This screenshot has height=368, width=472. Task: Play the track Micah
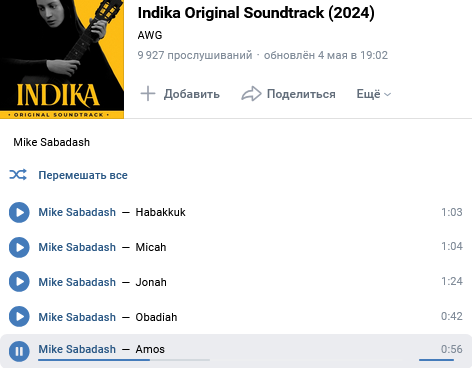[19, 247]
